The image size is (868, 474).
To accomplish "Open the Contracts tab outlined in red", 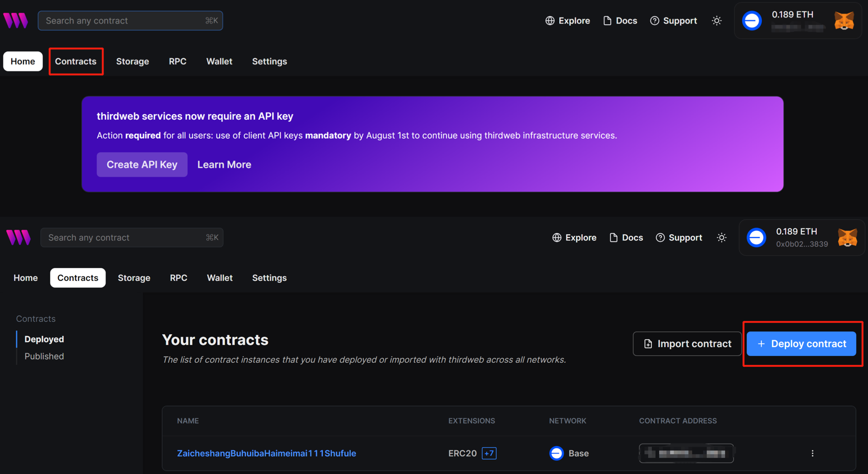I will (x=76, y=61).
